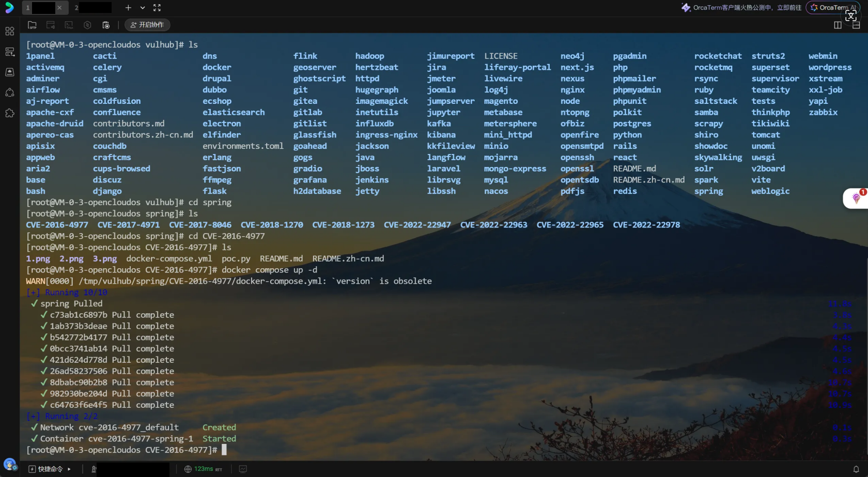The height and width of the screenshot is (477, 868).
Task: Click the terminal command toolbar icon
Action: coord(69,25)
